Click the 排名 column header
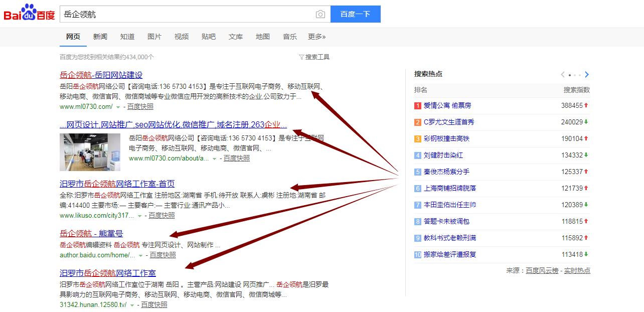The height and width of the screenshot is (312, 644). (421, 90)
